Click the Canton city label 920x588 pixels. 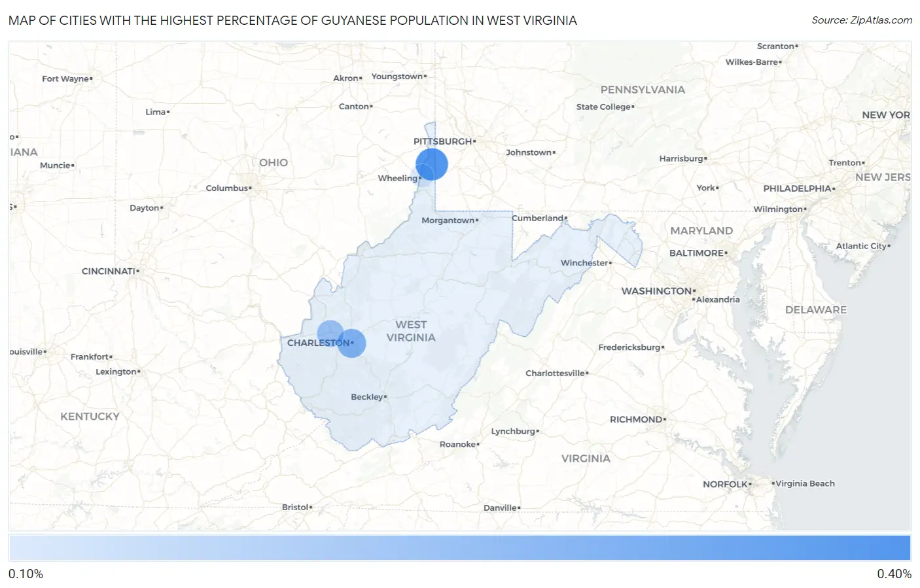[354, 107]
